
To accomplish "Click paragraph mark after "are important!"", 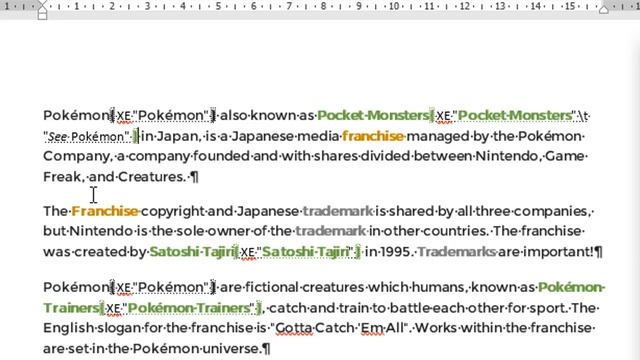I will tap(598, 252).
